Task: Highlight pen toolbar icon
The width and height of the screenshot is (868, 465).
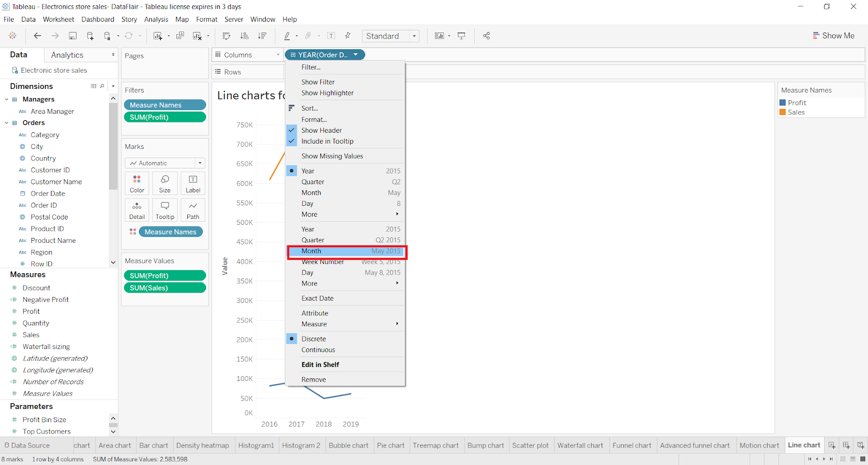Action: [288, 36]
